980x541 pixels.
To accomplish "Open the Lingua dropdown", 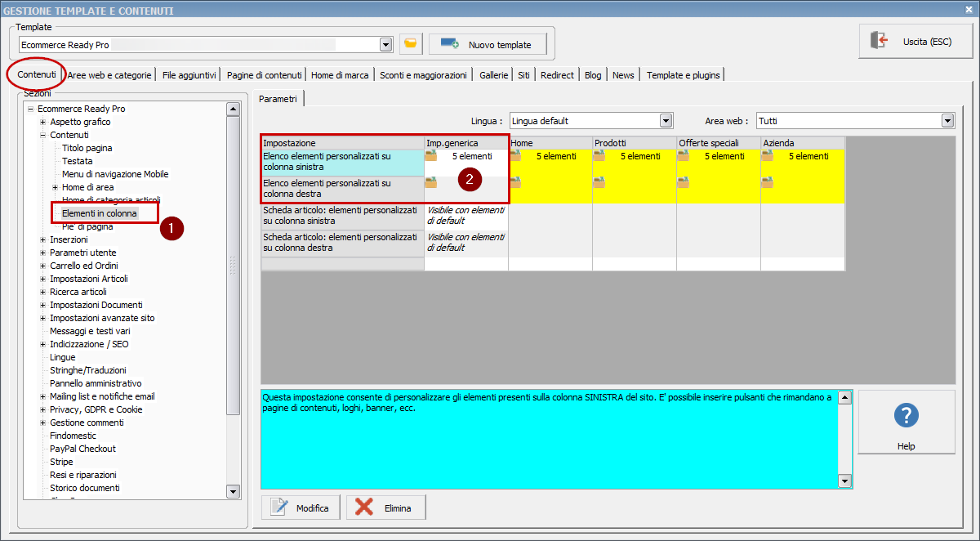I will click(x=666, y=121).
